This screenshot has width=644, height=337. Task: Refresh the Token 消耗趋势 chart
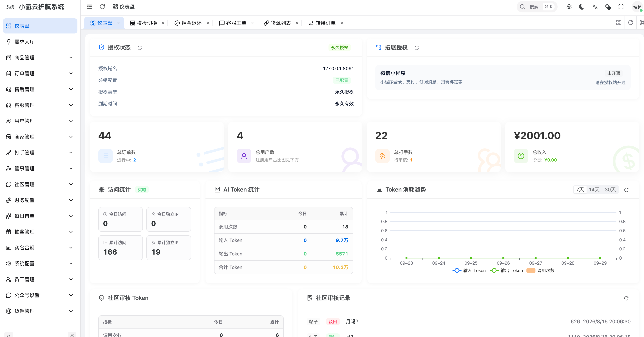click(x=626, y=190)
